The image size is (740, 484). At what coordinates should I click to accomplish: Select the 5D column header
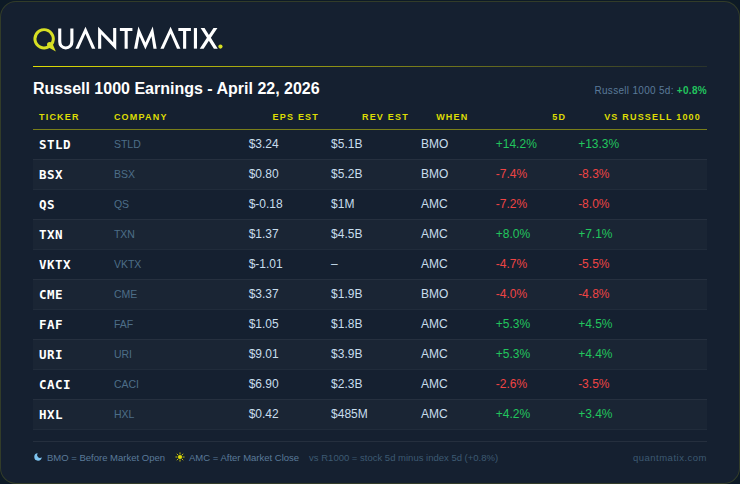[559, 117]
